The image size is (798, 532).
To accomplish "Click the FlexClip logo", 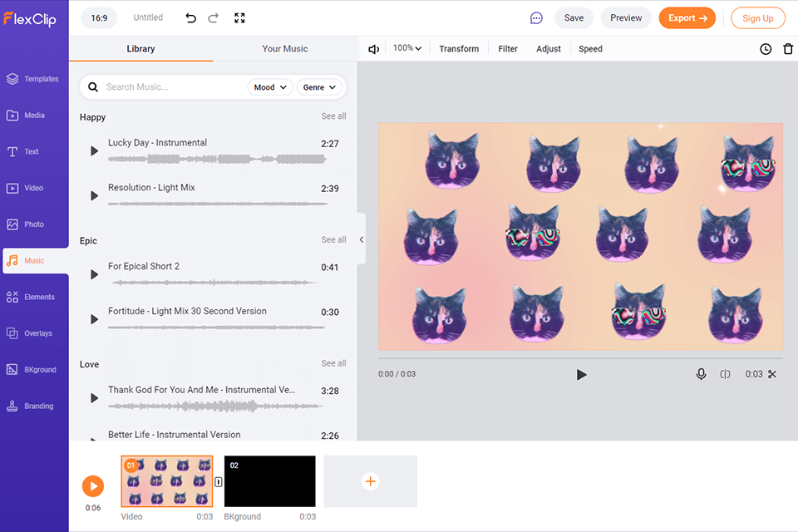I will pyautogui.click(x=30, y=19).
